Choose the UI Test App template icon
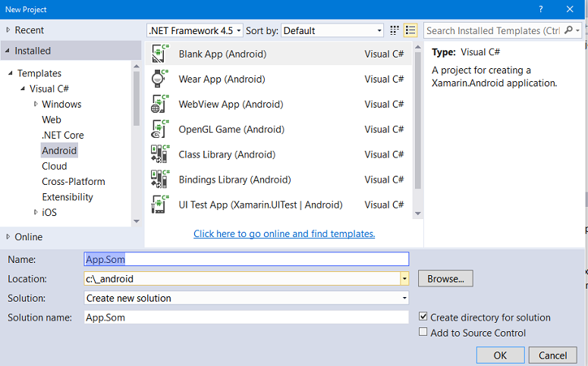588x366 pixels. (160, 205)
